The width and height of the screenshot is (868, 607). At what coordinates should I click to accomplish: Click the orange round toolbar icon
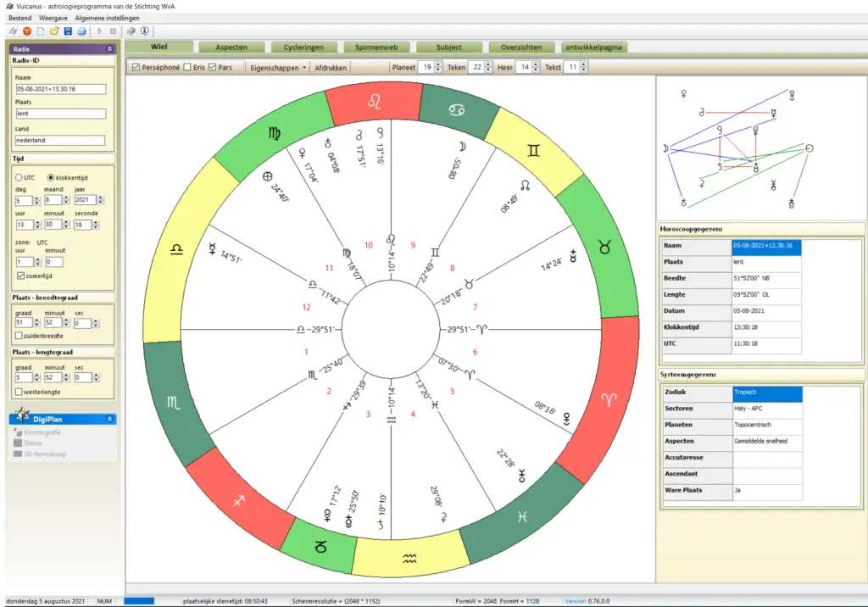point(26,31)
